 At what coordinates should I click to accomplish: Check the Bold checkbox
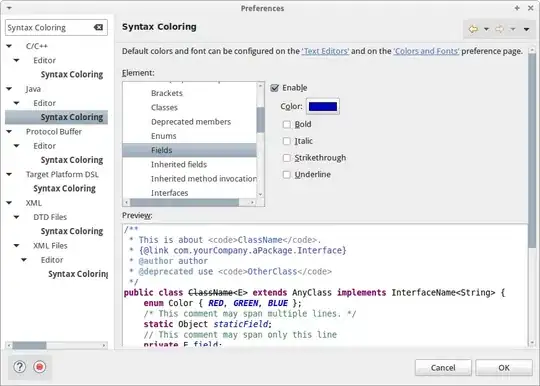pyautogui.click(x=287, y=124)
